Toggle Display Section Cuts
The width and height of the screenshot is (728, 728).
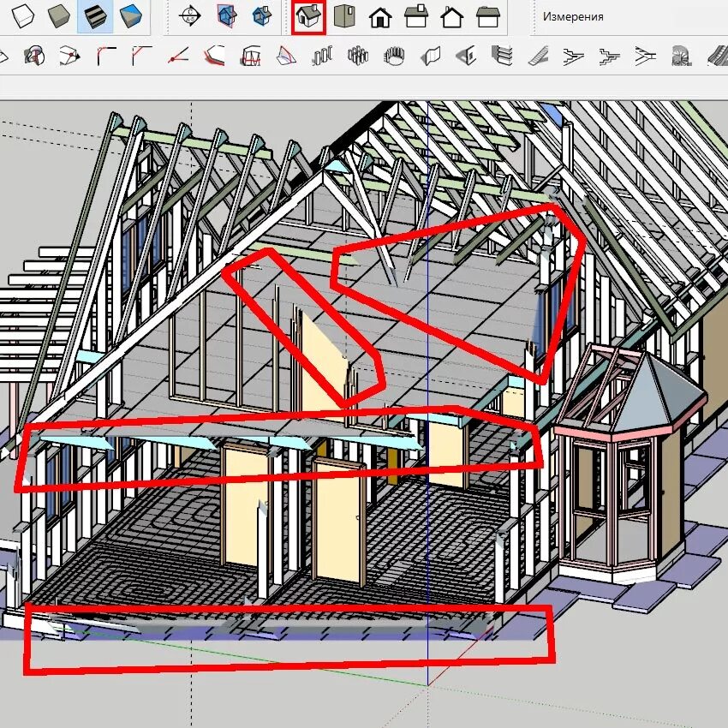pos(262,16)
